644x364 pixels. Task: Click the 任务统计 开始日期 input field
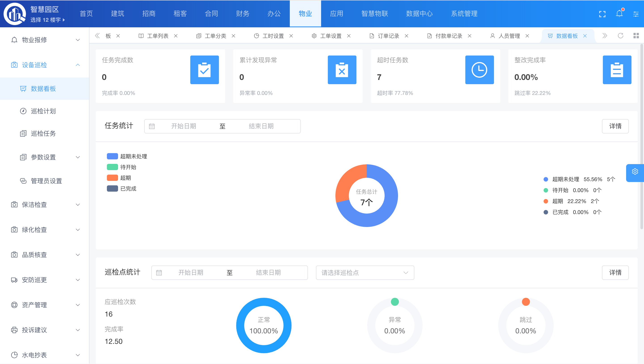pyautogui.click(x=184, y=126)
